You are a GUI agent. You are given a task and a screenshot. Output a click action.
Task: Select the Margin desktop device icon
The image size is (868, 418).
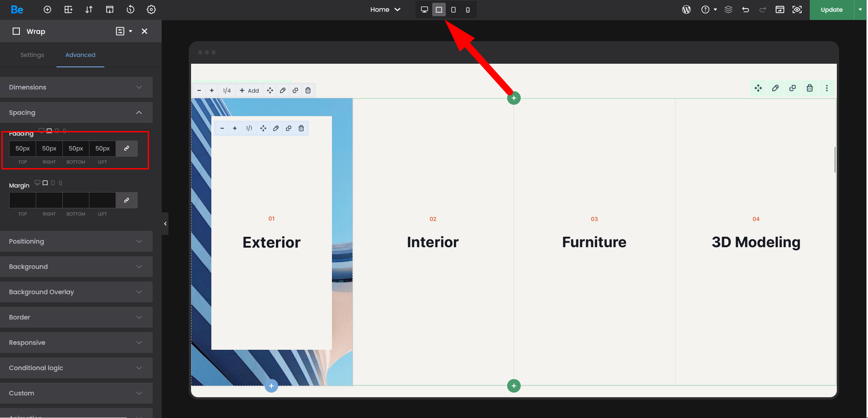click(x=37, y=183)
